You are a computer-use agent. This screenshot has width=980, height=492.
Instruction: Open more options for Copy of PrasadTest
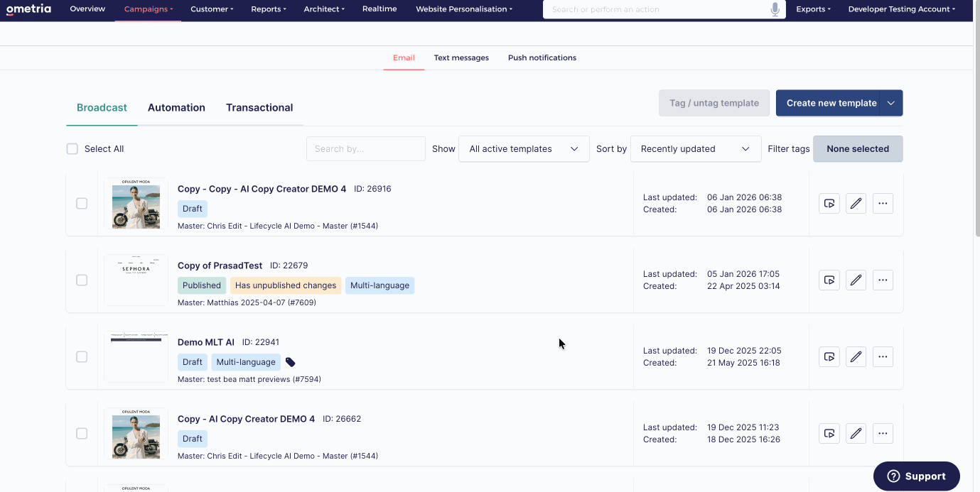[883, 280]
